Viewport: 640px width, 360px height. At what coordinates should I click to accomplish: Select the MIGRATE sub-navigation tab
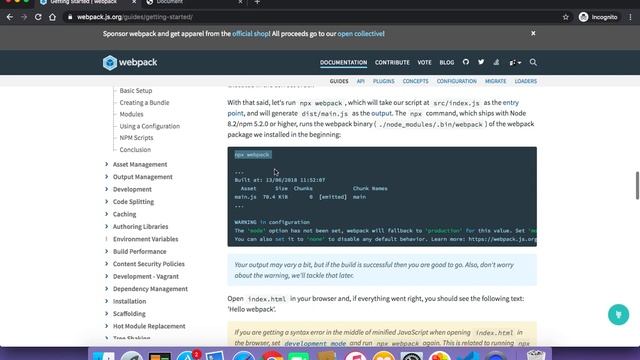(x=496, y=81)
